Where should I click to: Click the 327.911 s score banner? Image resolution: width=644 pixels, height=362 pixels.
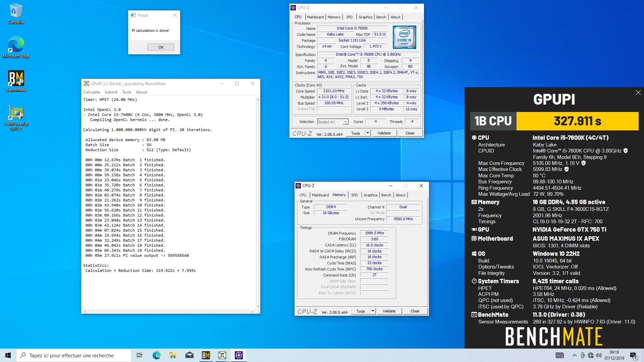(x=577, y=121)
